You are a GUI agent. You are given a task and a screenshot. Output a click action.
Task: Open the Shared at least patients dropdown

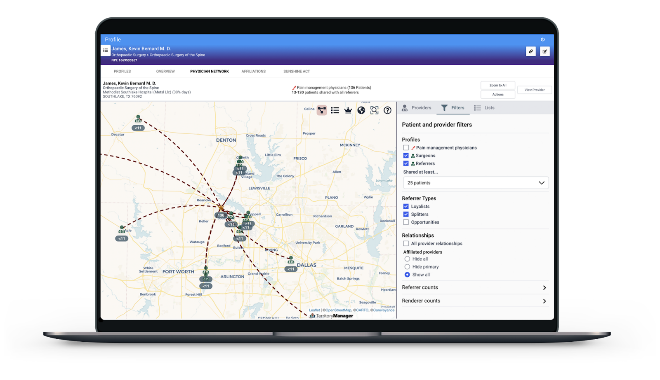click(x=476, y=183)
